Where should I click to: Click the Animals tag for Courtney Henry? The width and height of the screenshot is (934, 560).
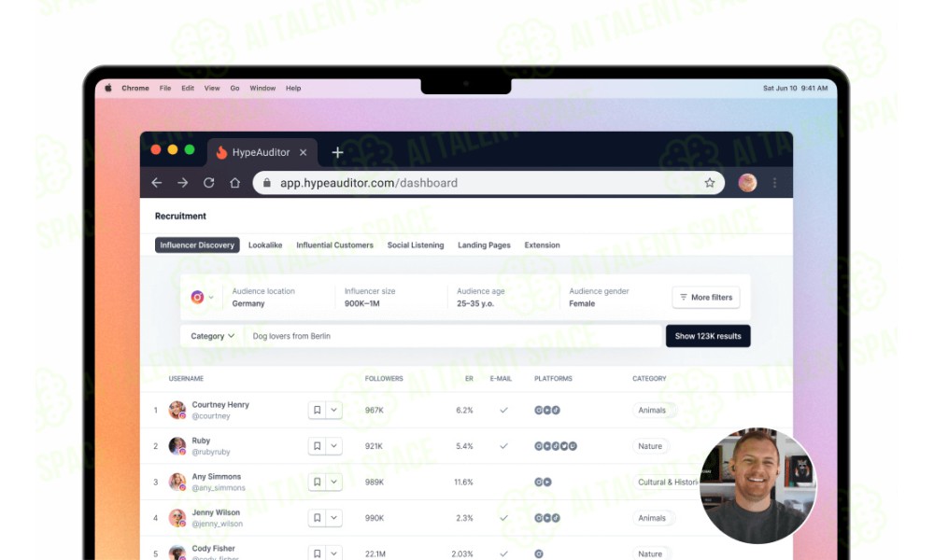coord(652,410)
